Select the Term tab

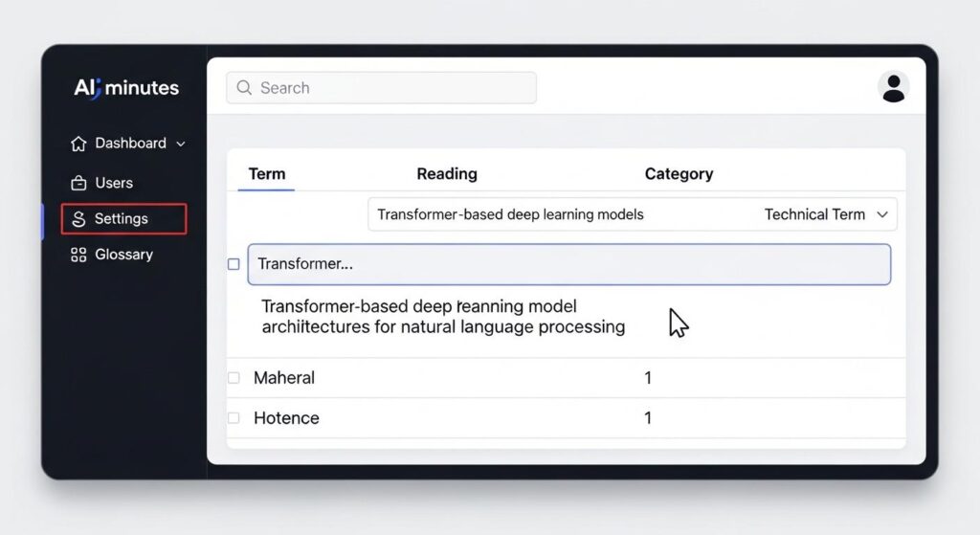(266, 174)
